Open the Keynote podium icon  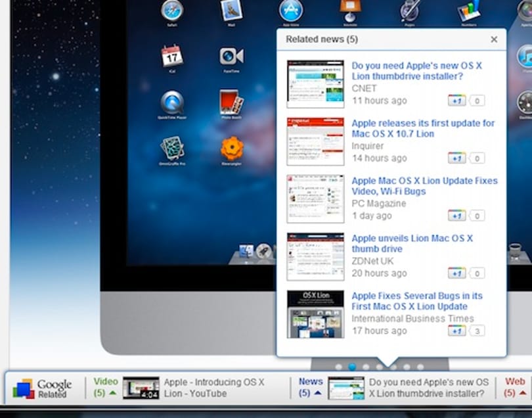[x=351, y=10]
